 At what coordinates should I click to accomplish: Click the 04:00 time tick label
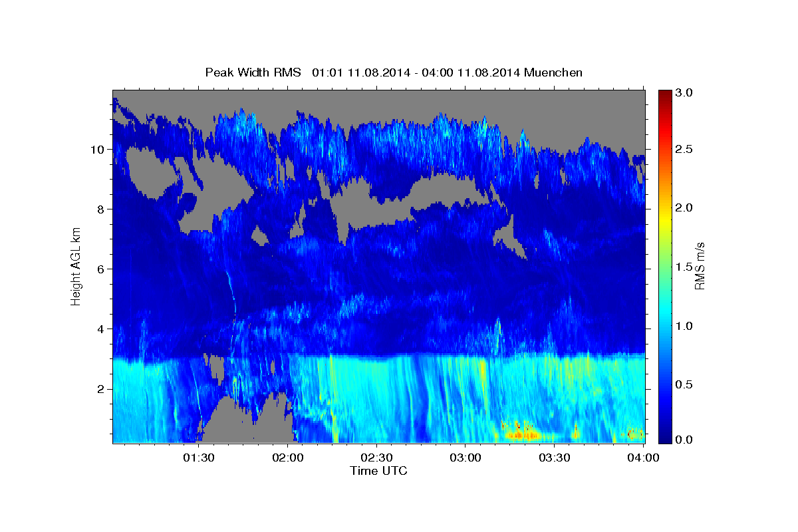(x=644, y=458)
